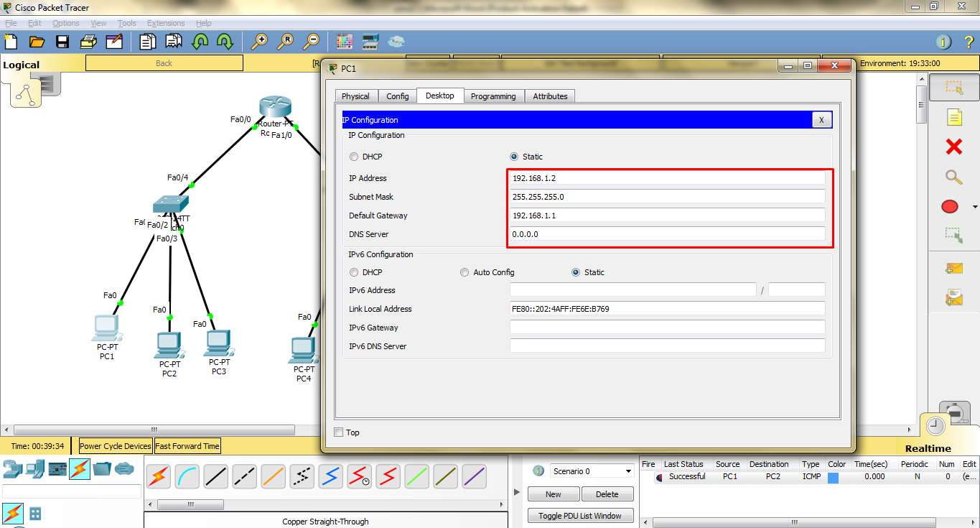
Task: Switch to the Config tab
Action: point(397,96)
